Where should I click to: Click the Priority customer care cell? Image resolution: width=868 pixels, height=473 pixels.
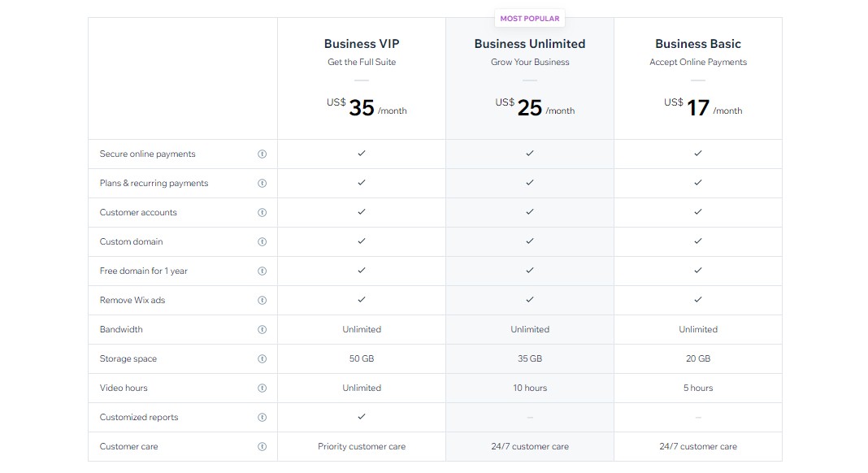pyautogui.click(x=362, y=446)
